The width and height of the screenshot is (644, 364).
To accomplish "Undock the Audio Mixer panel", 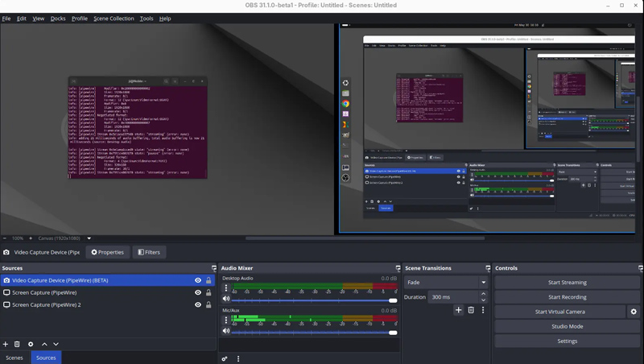I will pos(398,268).
